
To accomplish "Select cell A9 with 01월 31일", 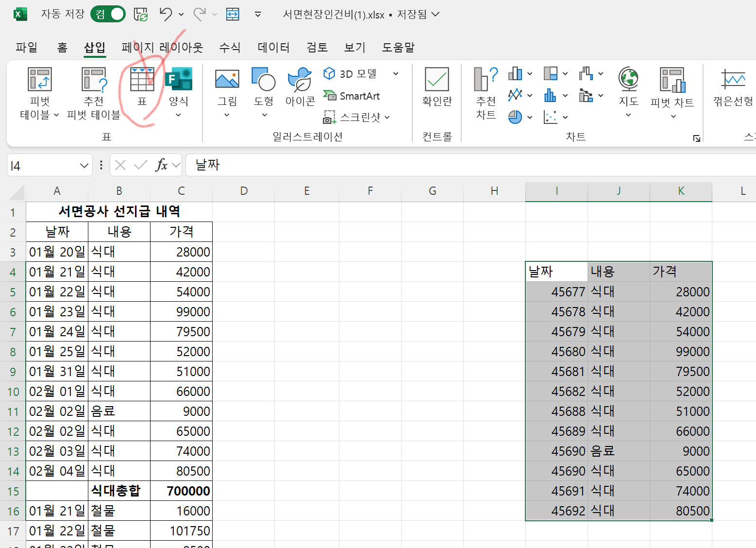I will (57, 371).
